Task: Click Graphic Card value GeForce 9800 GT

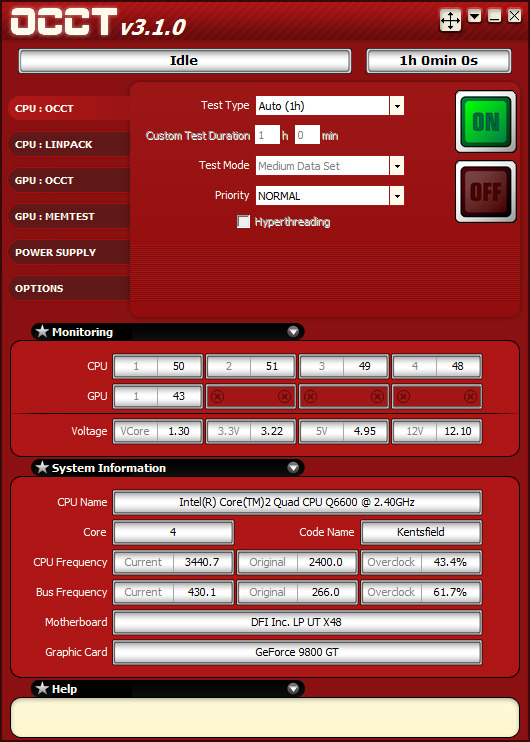Action: [297, 652]
